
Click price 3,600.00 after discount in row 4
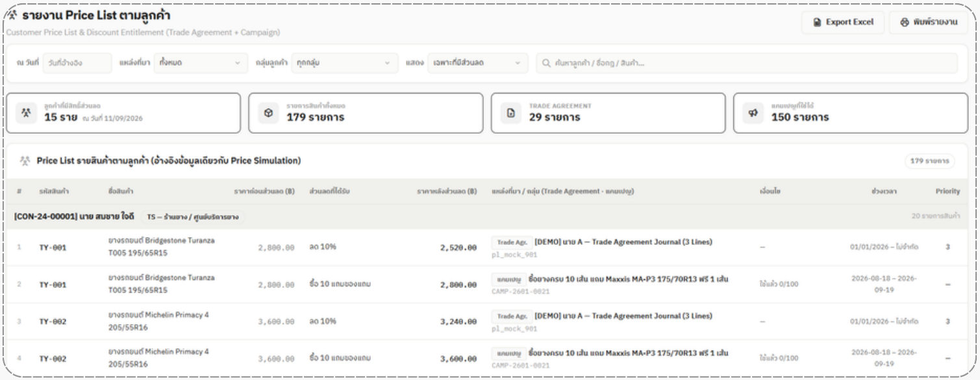[x=458, y=359]
